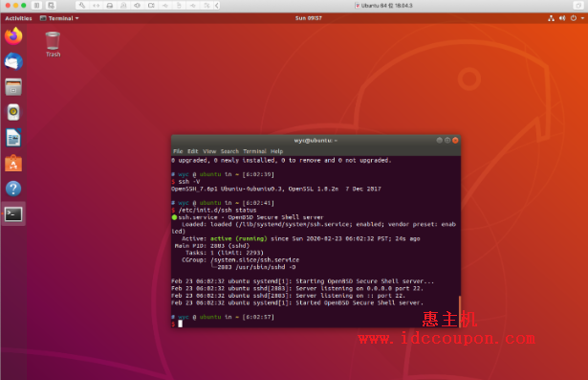
Task: Open the Help icon in the dock
Action: pyautogui.click(x=13, y=189)
